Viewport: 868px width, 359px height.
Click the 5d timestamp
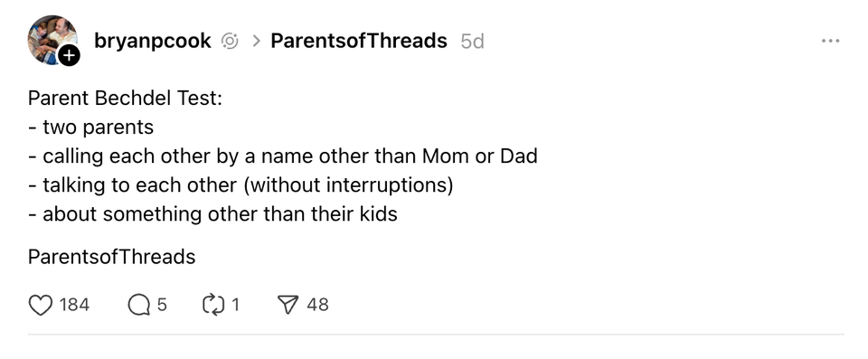[473, 42]
